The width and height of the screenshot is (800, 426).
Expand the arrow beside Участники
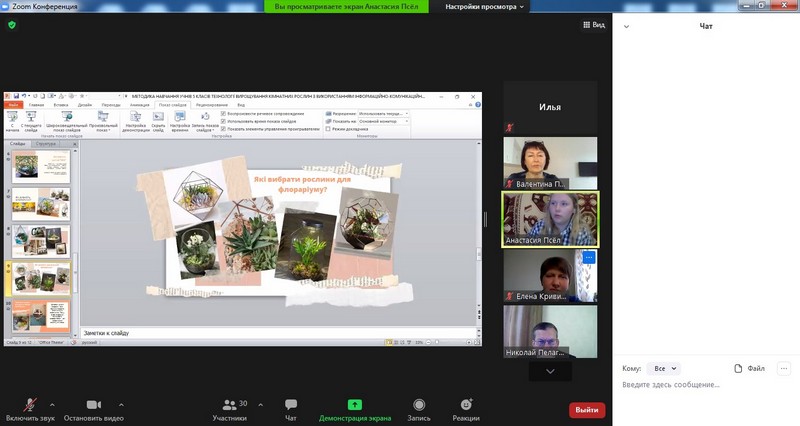tap(261, 405)
